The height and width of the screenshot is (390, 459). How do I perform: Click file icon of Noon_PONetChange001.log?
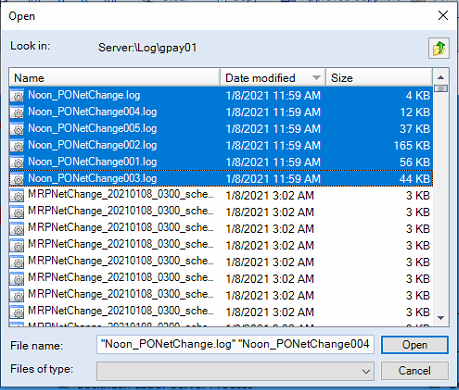17,162
